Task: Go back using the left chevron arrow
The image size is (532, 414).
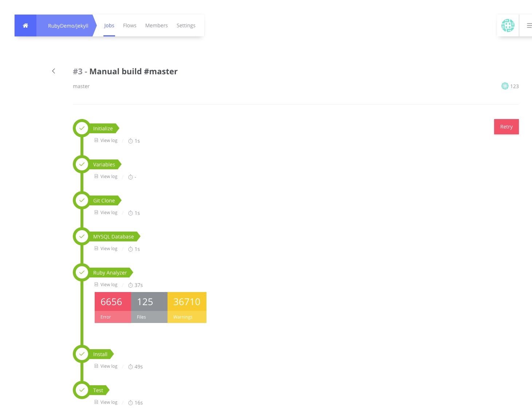Action: pyautogui.click(x=54, y=71)
